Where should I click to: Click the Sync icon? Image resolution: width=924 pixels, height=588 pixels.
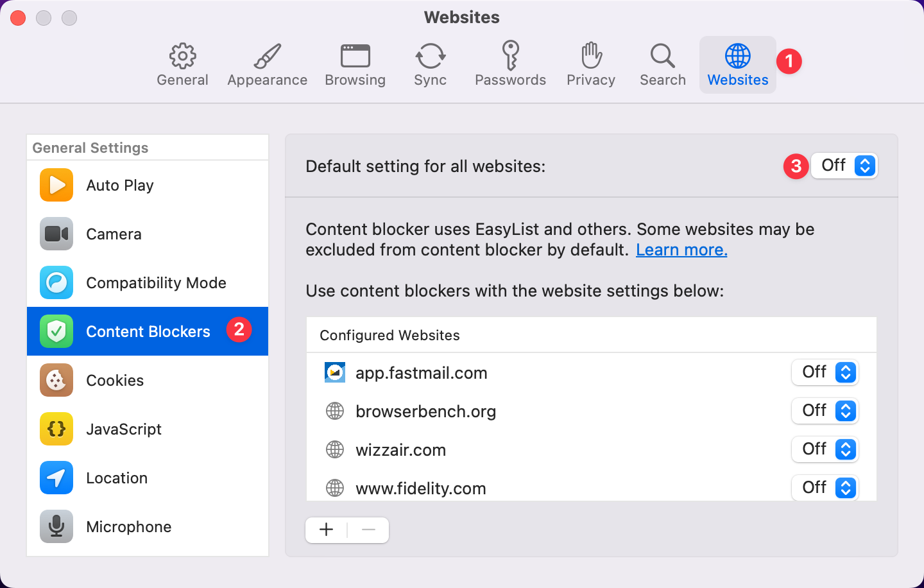pyautogui.click(x=430, y=64)
